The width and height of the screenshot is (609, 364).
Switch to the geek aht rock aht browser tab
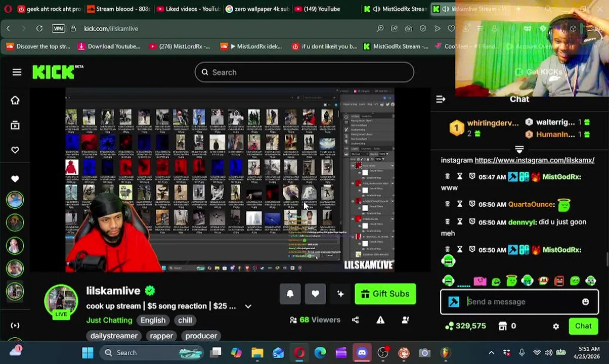(x=50, y=9)
